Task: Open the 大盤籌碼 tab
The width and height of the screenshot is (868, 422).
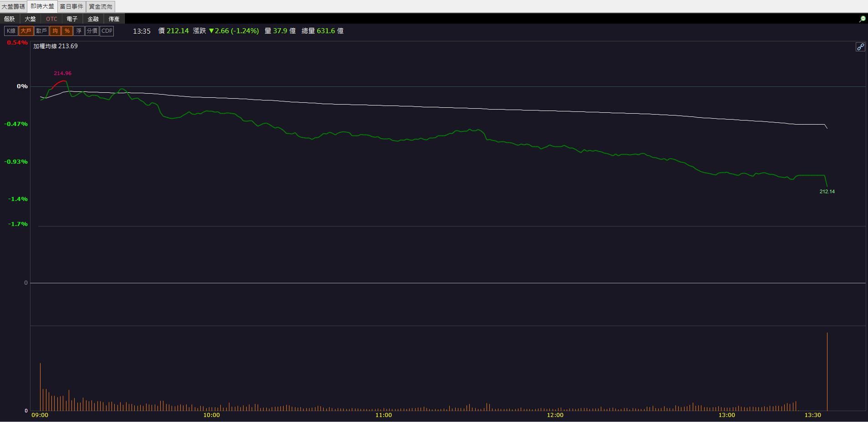Action: pyautogui.click(x=14, y=6)
